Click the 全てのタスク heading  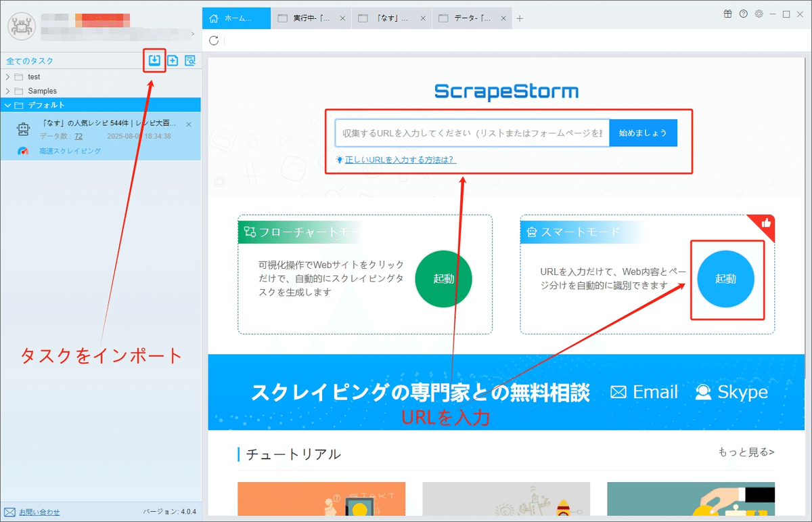click(30, 61)
